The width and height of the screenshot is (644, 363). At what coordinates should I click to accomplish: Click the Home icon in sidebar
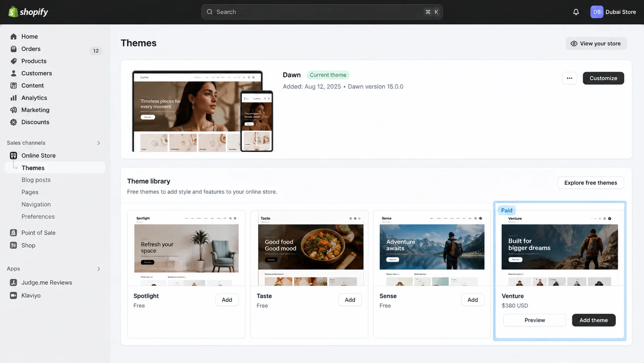(x=13, y=37)
